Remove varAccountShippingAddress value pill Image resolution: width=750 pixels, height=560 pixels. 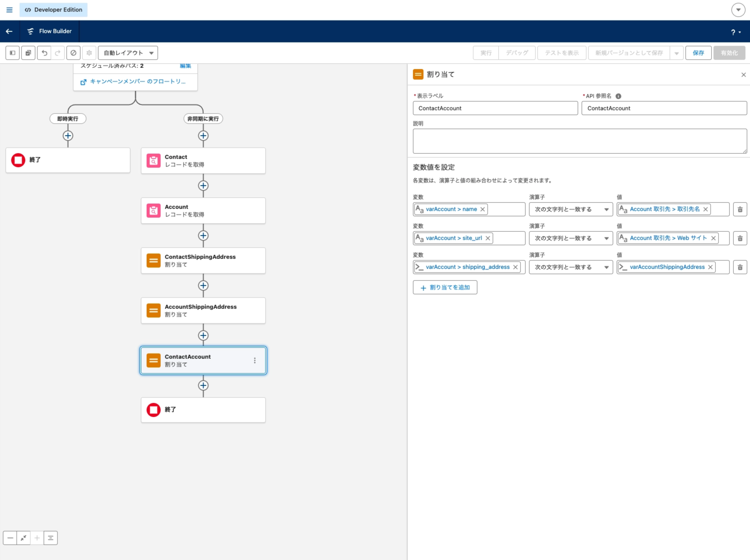coord(711,267)
